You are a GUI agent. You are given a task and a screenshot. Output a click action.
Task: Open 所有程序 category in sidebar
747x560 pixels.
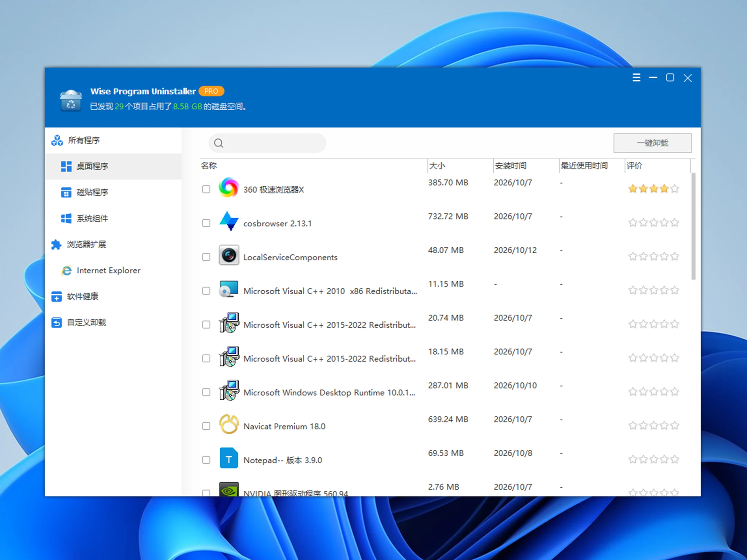point(113,140)
